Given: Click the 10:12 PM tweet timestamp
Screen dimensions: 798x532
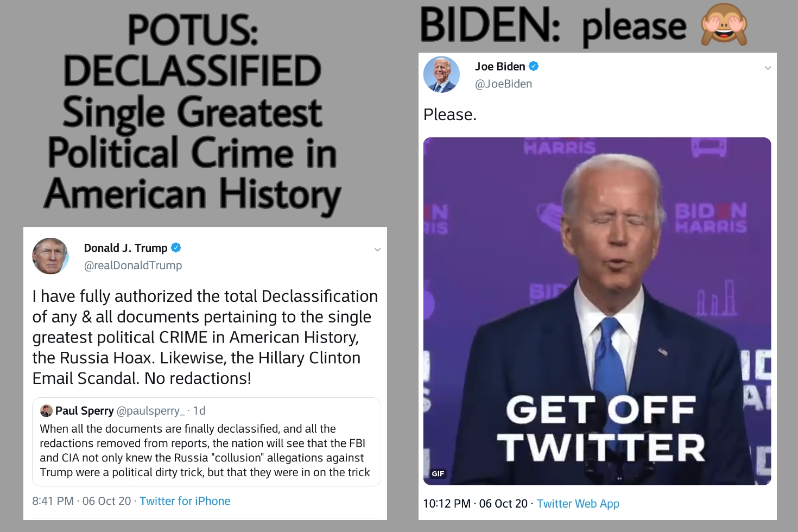Looking at the screenshot, I should 475,504.
